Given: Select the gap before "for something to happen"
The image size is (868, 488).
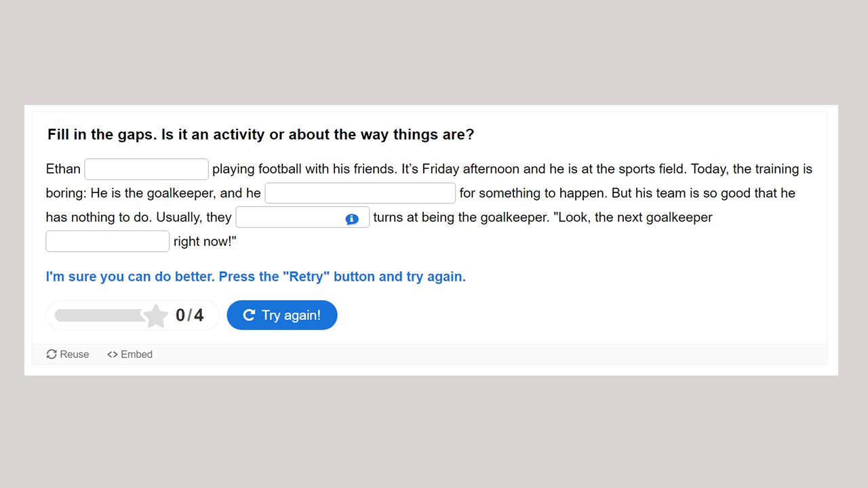Looking at the screenshot, I should pyautogui.click(x=359, y=193).
